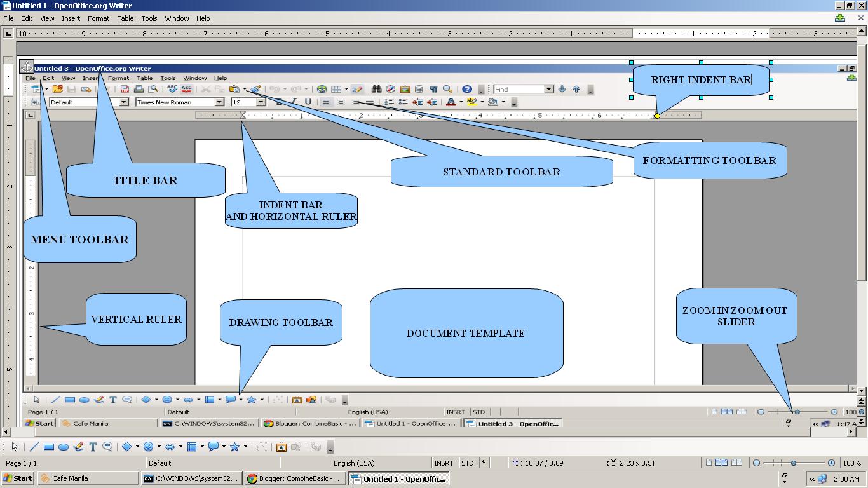Open C:\WINDOWS\system32 on the bottom Windows taskbar
The height and width of the screenshot is (488, 868).
point(192,478)
